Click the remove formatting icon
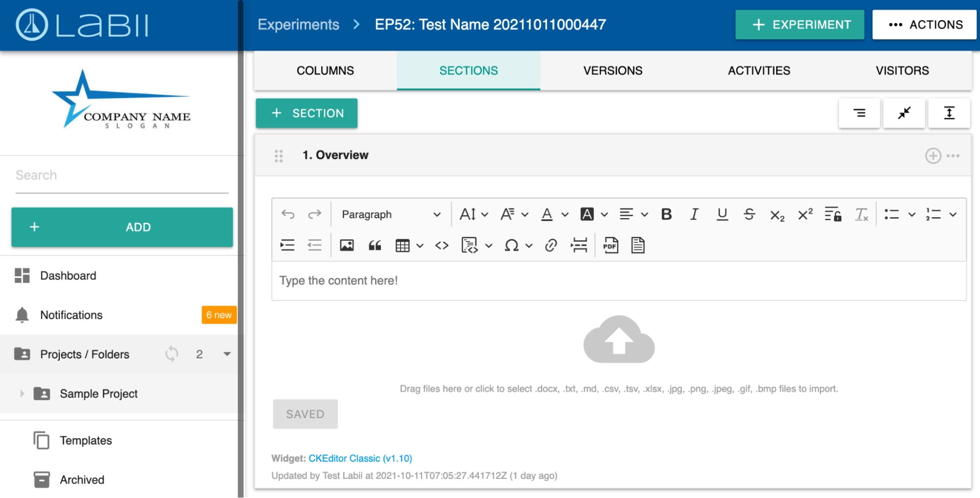Screen dimensions: 980x498 point(861,215)
